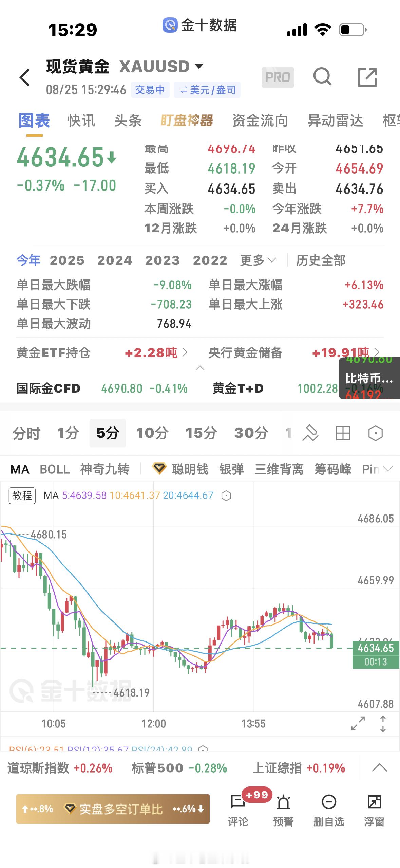Select the MA indicator
This screenshot has width=400, height=868.
coord(20,469)
